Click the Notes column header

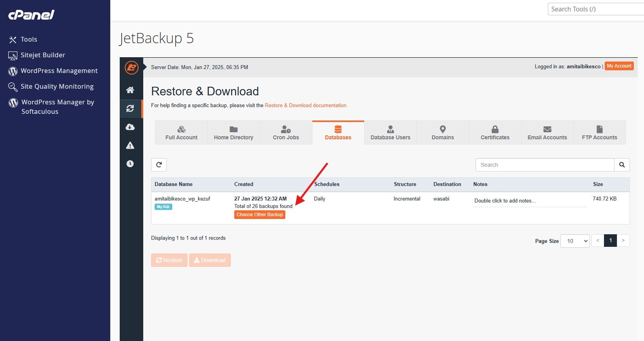[480, 184]
